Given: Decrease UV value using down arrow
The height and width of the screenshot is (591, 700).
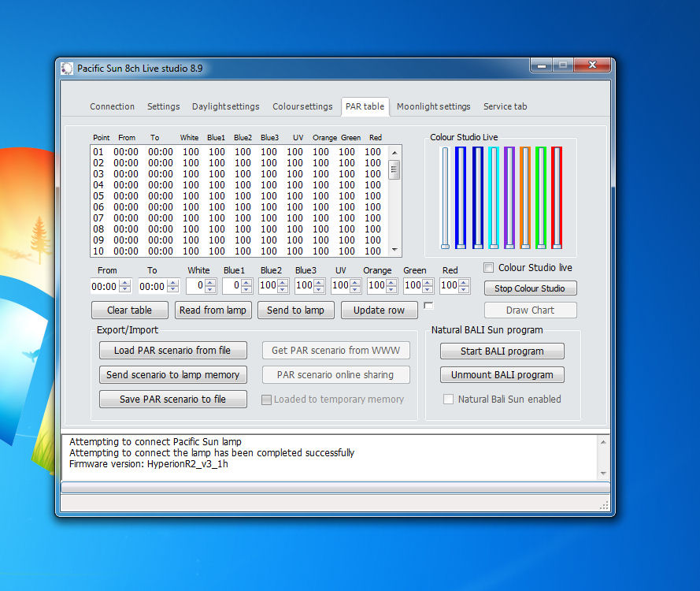Looking at the screenshot, I should click(355, 289).
